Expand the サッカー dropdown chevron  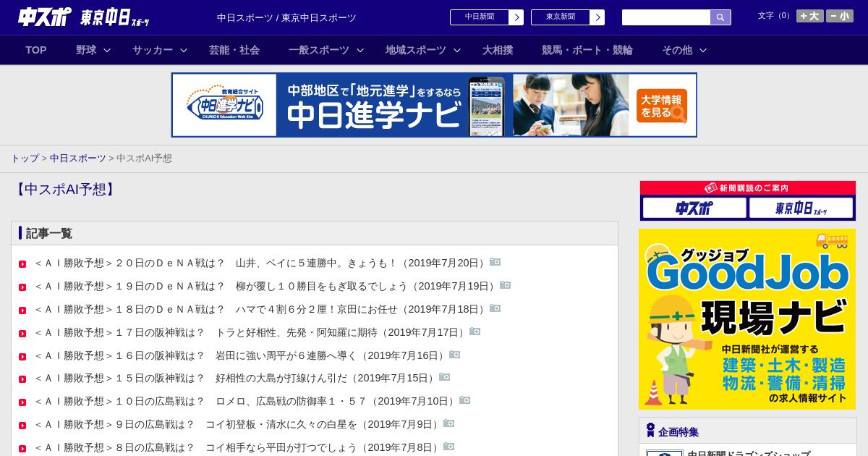184,50
